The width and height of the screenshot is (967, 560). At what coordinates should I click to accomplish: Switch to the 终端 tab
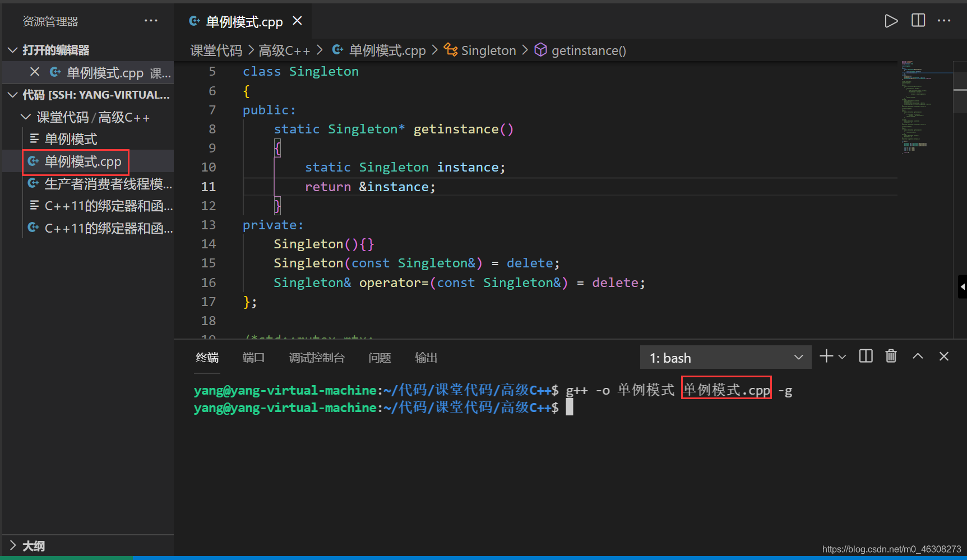[207, 358]
